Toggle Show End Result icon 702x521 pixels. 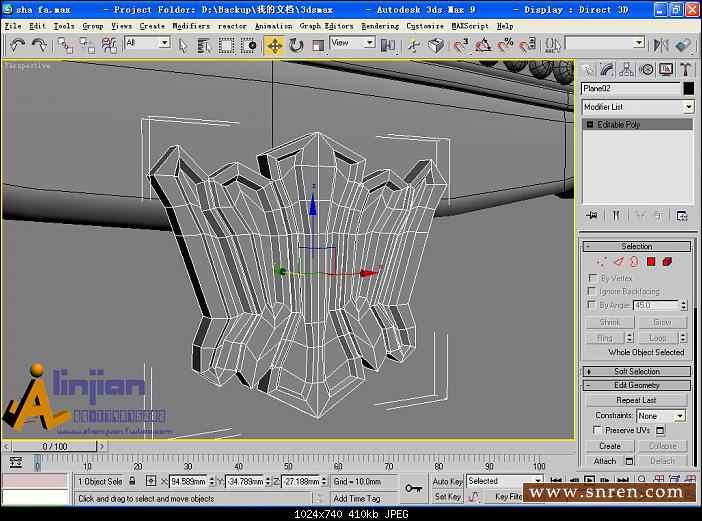616,216
